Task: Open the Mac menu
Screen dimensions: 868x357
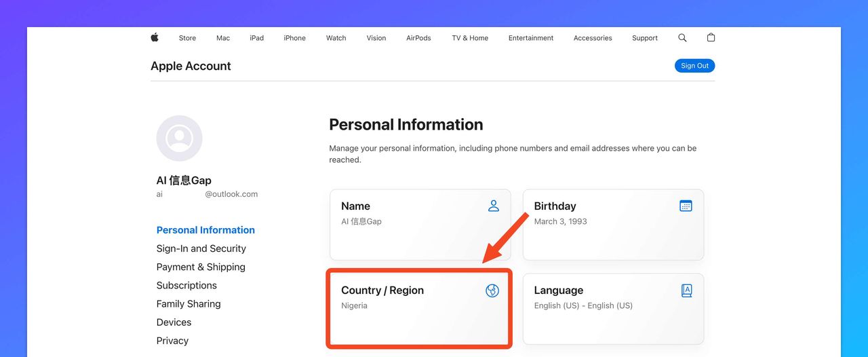Action: pos(223,38)
